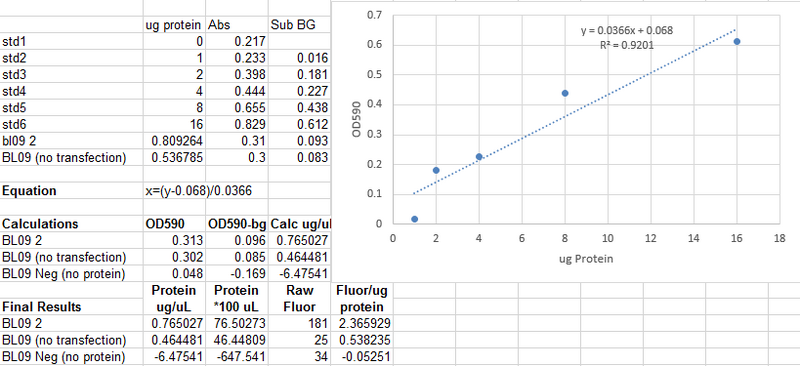The image size is (800, 366).
Task: Select the OD590 vertical axis title
Action: (357, 119)
